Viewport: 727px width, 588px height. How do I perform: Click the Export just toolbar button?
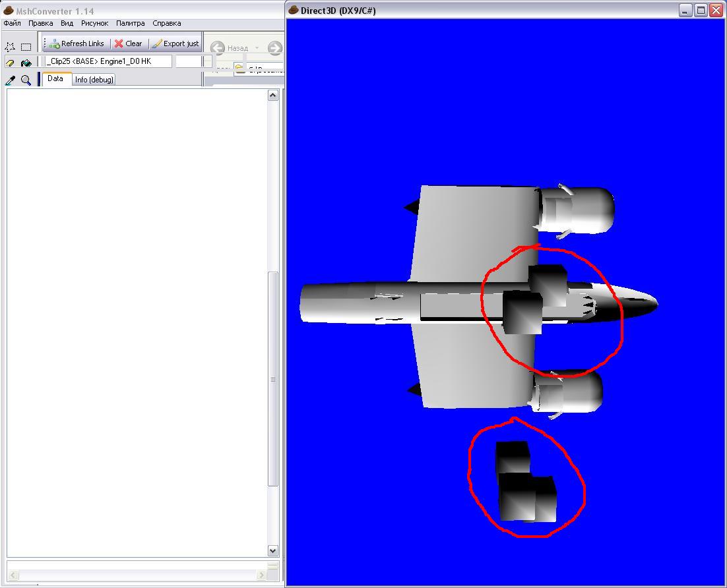coord(175,44)
